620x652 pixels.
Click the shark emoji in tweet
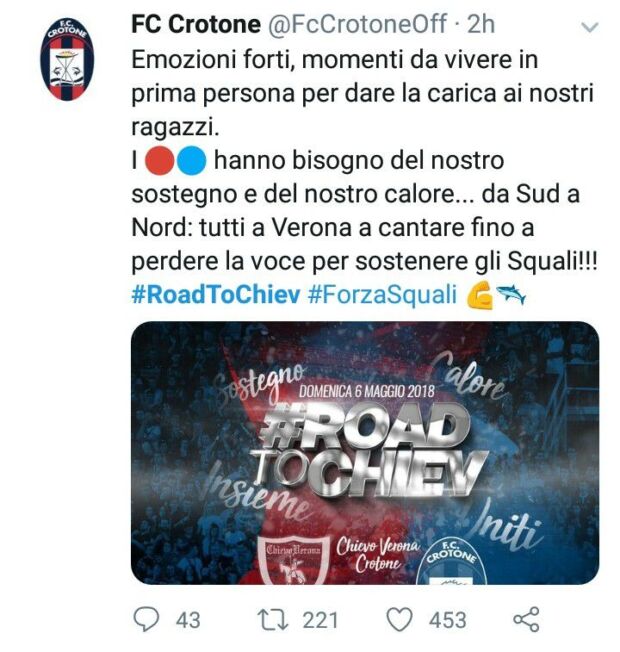pos(511,294)
